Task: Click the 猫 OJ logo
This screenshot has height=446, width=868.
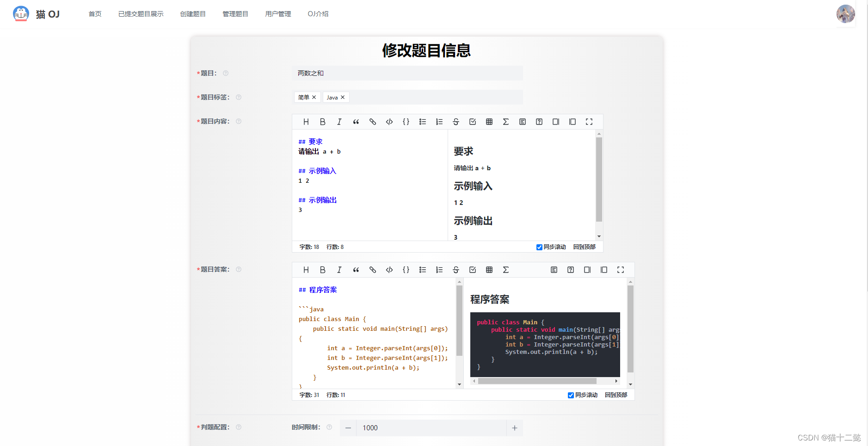Action: (37, 14)
